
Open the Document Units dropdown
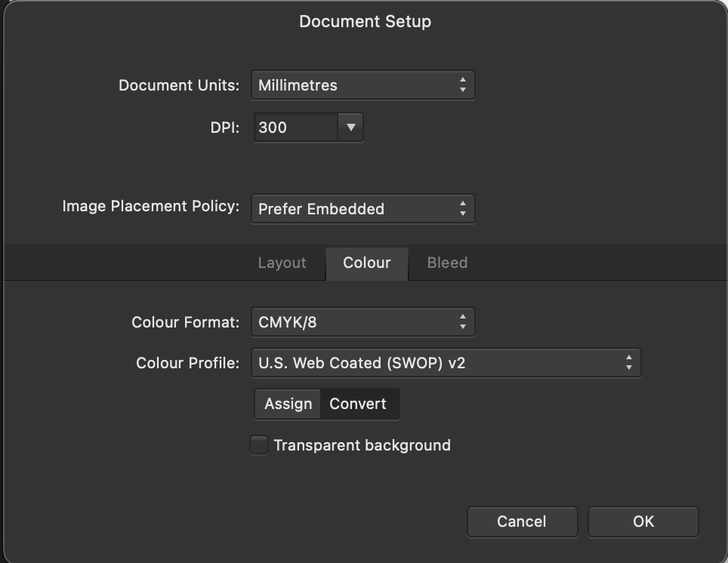pos(362,85)
